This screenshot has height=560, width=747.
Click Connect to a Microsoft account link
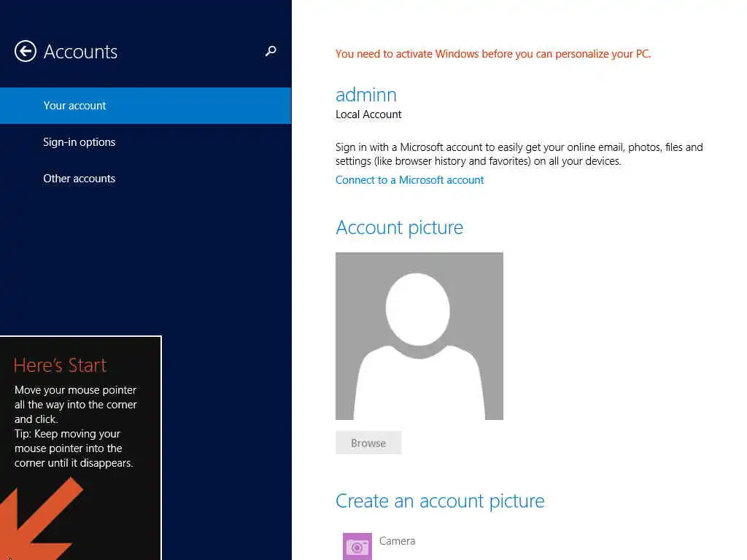pos(410,180)
